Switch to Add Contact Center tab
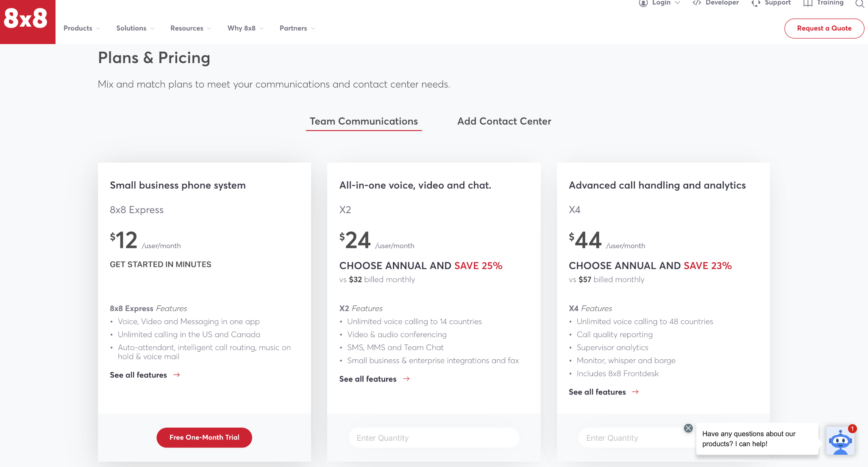Image resolution: width=868 pixels, height=467 pixels. [504, 122]
